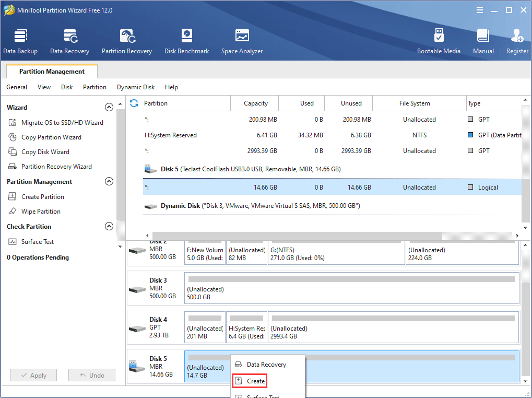Viewport: 532px width, 398px height.
Task: Select 224.0 GB unallocated block on Disk 2
Action: [x=462, y=253]
